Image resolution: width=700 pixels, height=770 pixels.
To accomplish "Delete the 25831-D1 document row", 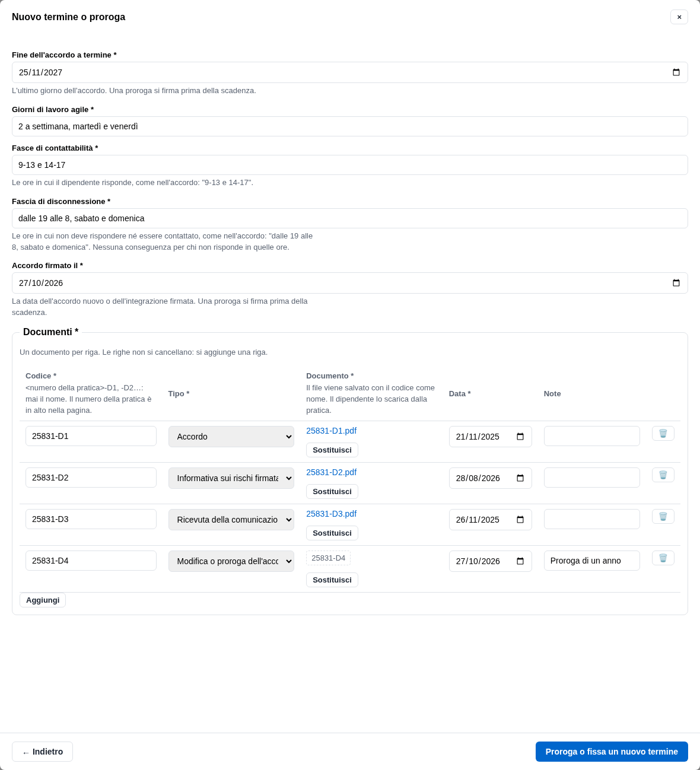I will [663, 434].
